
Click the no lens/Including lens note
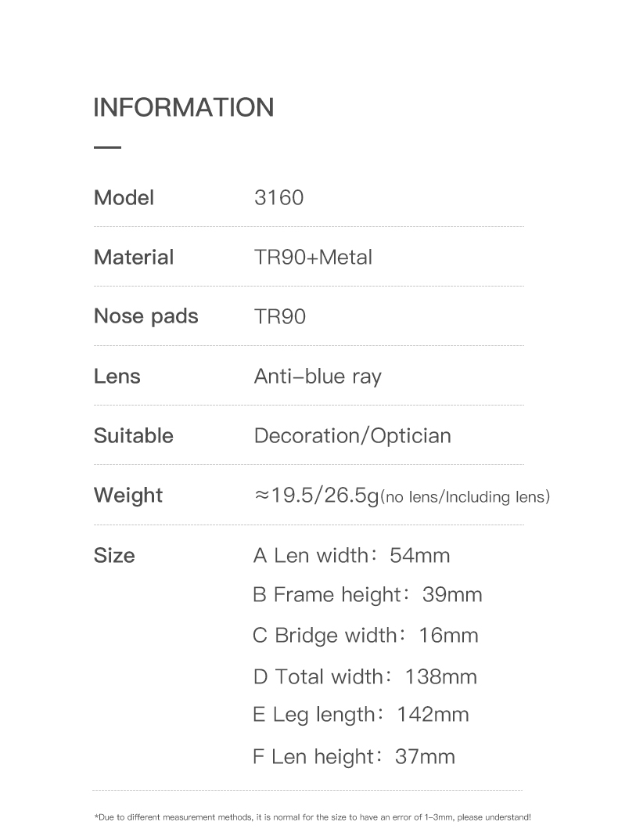coord(465,497)
